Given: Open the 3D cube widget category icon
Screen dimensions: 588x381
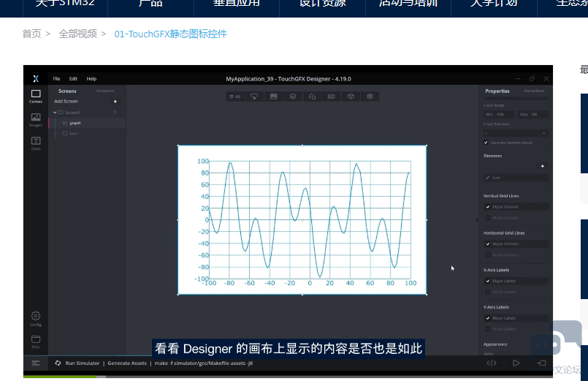Looking at the screenshot, I should (x=351, y=97).
